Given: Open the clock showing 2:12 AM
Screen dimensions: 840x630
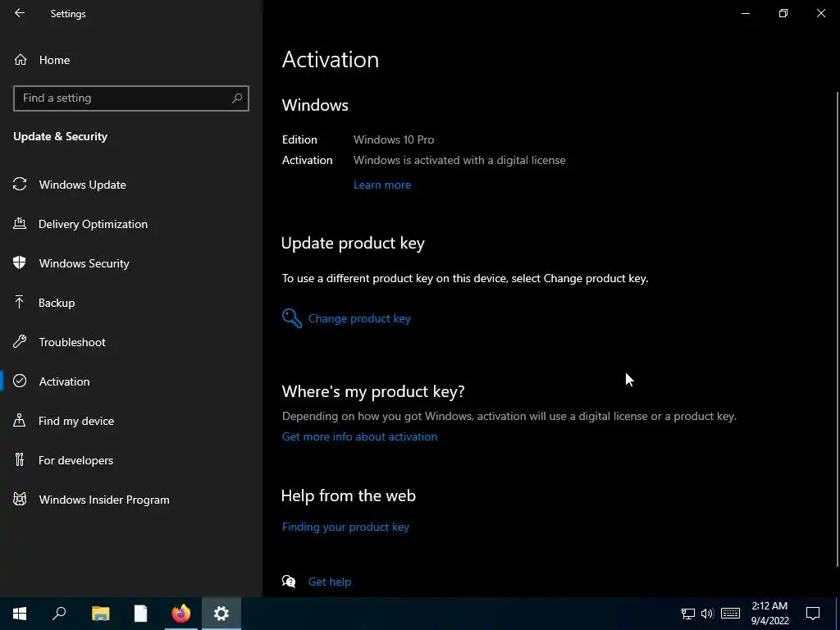Looking at the screenshot, I should pyautogui.click(x=769, y=614).
